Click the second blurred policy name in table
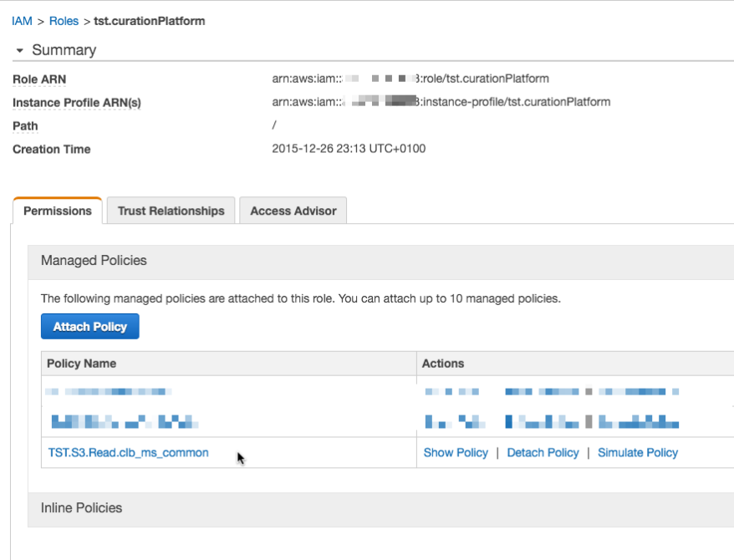 (x=124, y=421)
